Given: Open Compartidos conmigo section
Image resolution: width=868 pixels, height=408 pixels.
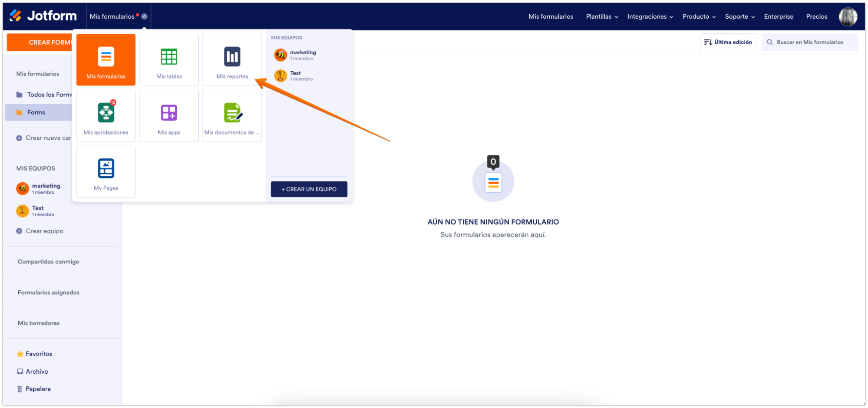Looking at the screenshot, I should tap(49, 262).
